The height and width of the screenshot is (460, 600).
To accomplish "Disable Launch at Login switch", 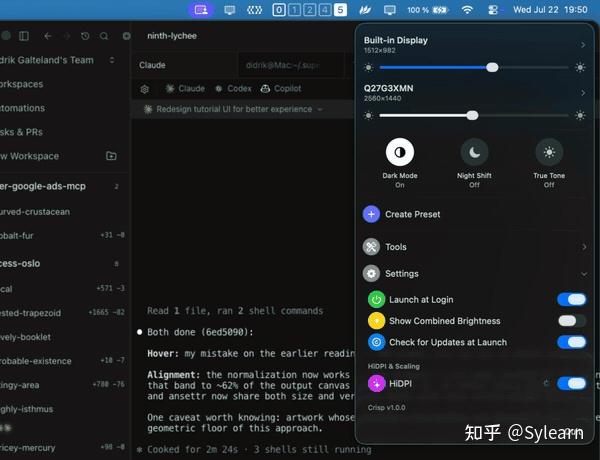I will click(x=572, y=300).
